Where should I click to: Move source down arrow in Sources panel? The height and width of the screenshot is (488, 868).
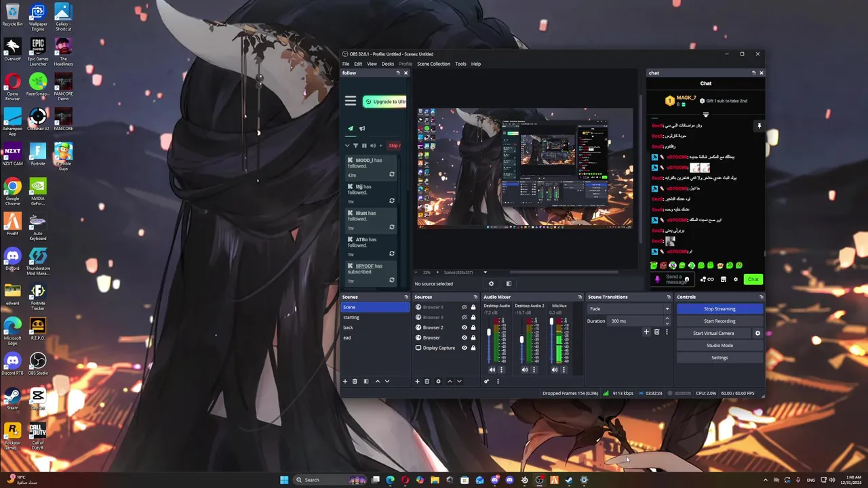tap(459, 381)
